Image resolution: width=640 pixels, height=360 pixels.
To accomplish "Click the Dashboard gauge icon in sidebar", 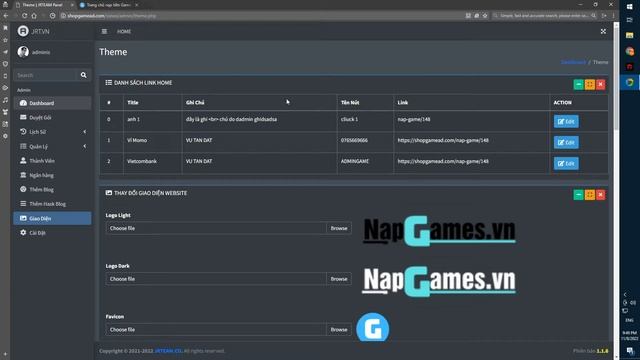I will pyautogui.click(x=23, y=103).
